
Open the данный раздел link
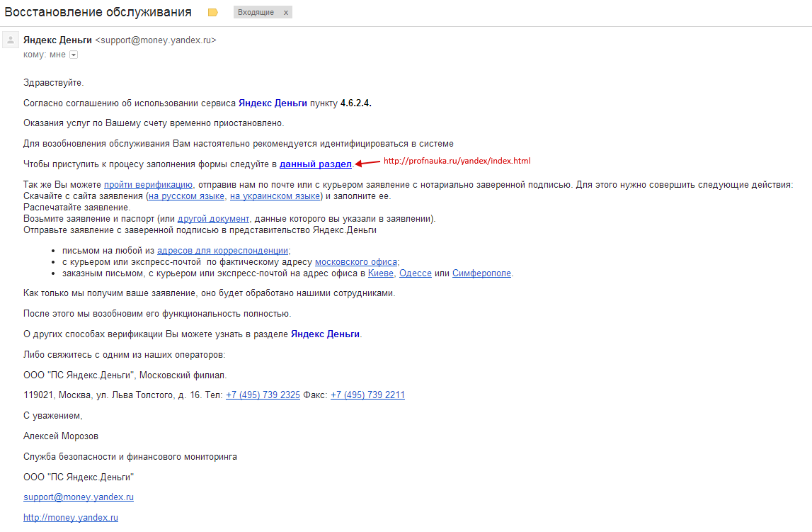[x=316, y=164]
